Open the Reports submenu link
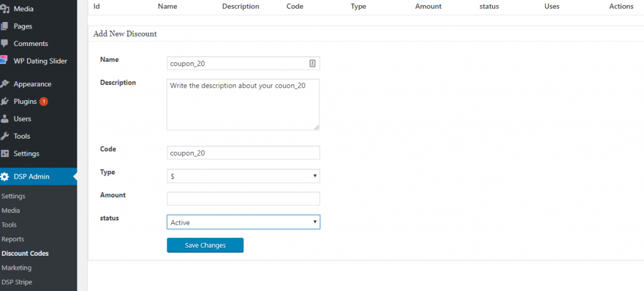Screen dimensions: 644x291 (x=13, y=239)
